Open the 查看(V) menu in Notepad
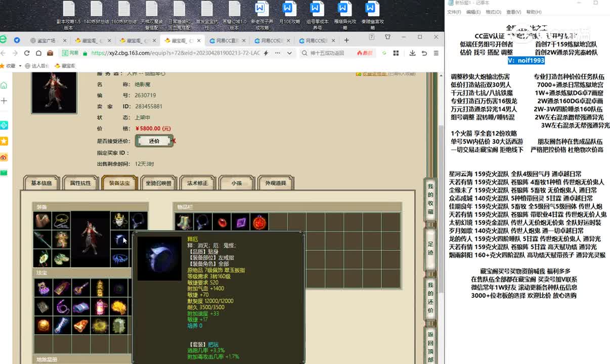 (x=513, y=12)
